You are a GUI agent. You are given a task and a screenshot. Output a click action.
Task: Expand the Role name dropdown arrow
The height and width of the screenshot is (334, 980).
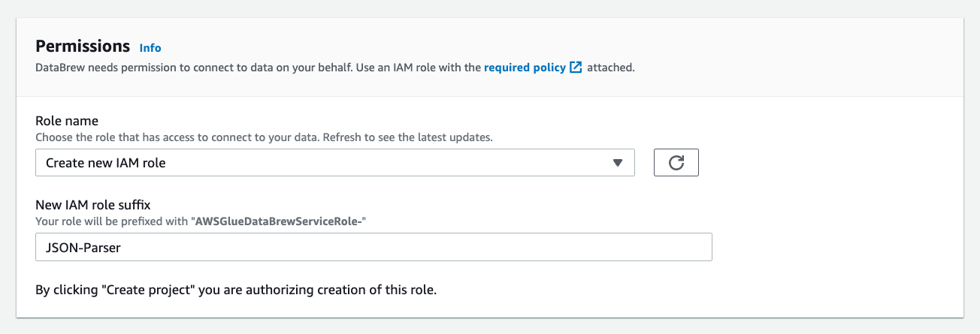point(618,163)
